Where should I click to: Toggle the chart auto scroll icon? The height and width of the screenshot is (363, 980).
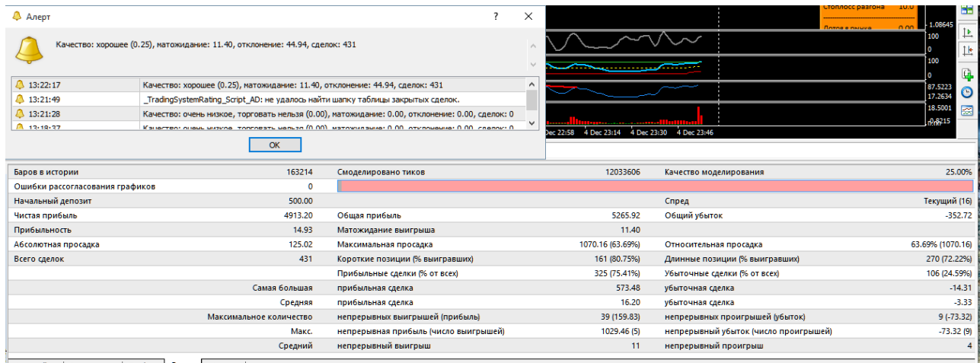[967, 33]
